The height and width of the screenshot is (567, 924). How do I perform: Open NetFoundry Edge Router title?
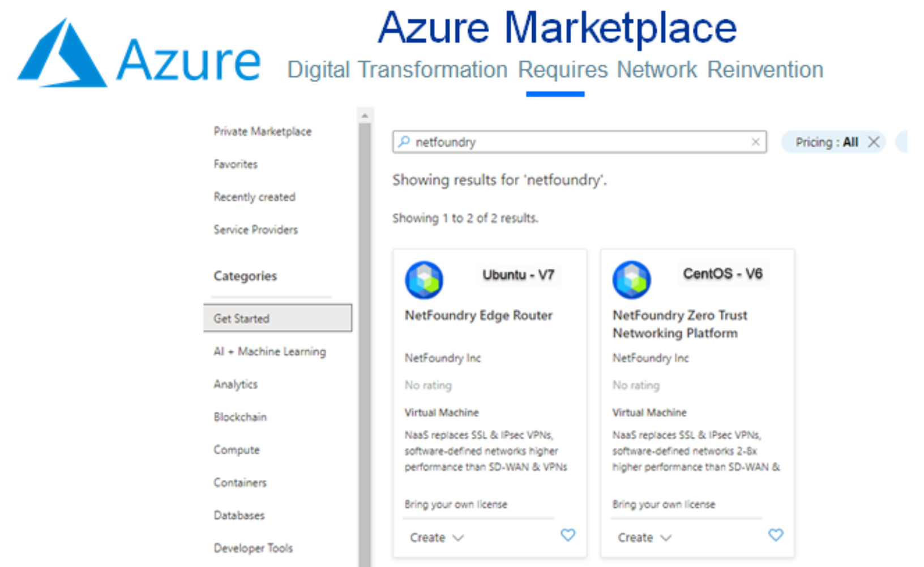coord(478,315)
